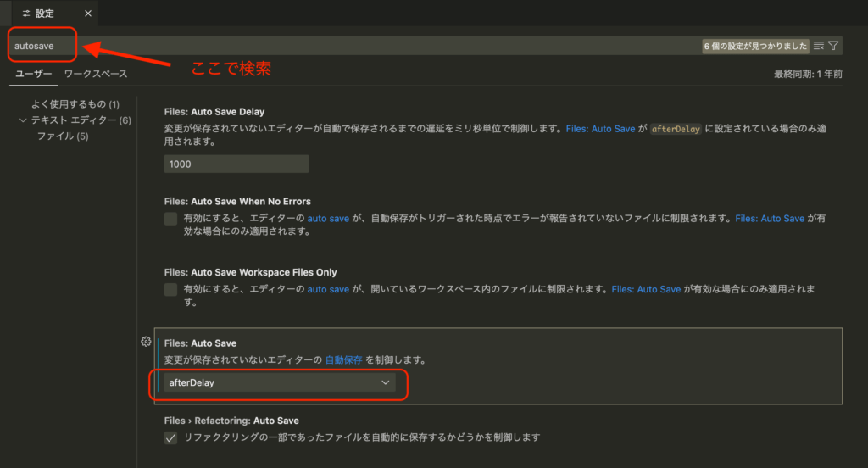This screenshot has width=868, height=468.
Task: Click the Auto Save Delay field showing 1000
Action: (x=236, y=164)
